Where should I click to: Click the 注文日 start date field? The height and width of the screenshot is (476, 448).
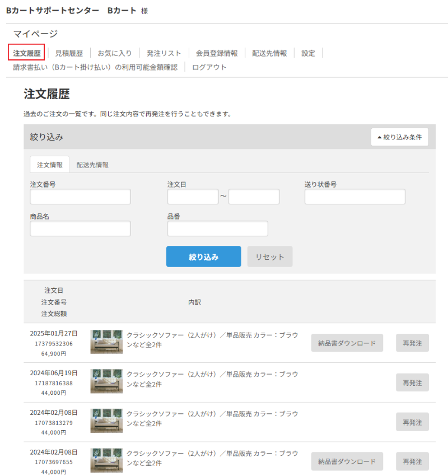pos(193,197)
